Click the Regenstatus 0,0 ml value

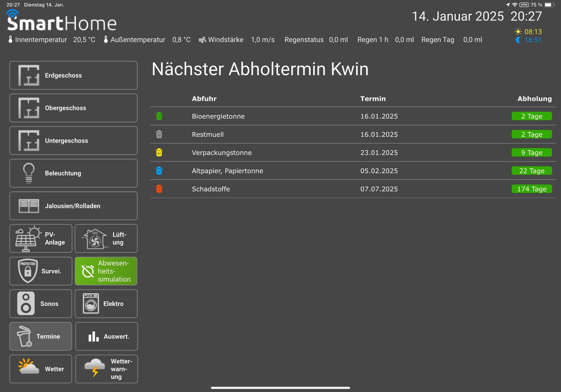click(338, 40)
